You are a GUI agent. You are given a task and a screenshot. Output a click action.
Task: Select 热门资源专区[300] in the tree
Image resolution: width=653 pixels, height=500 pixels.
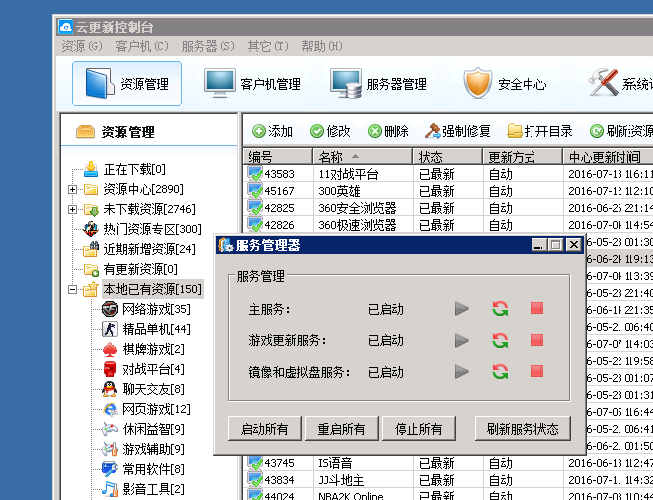point(152,229)
